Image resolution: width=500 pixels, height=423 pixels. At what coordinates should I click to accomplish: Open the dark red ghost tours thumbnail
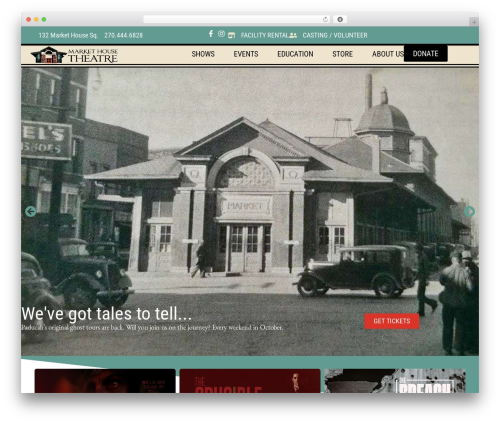pyautogui.click(x=105, y=381)
